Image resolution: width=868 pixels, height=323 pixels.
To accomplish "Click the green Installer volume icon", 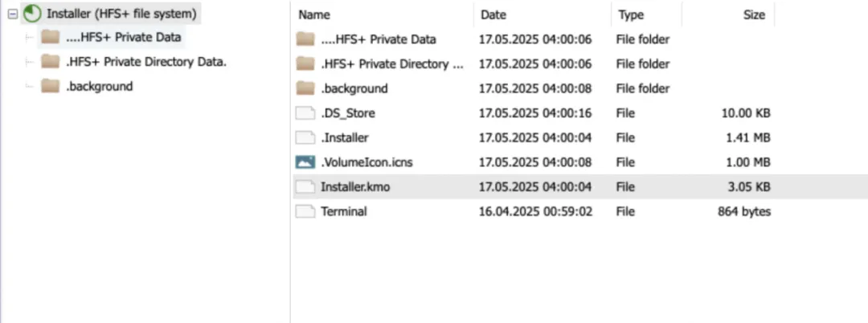I will click(32, 14).
